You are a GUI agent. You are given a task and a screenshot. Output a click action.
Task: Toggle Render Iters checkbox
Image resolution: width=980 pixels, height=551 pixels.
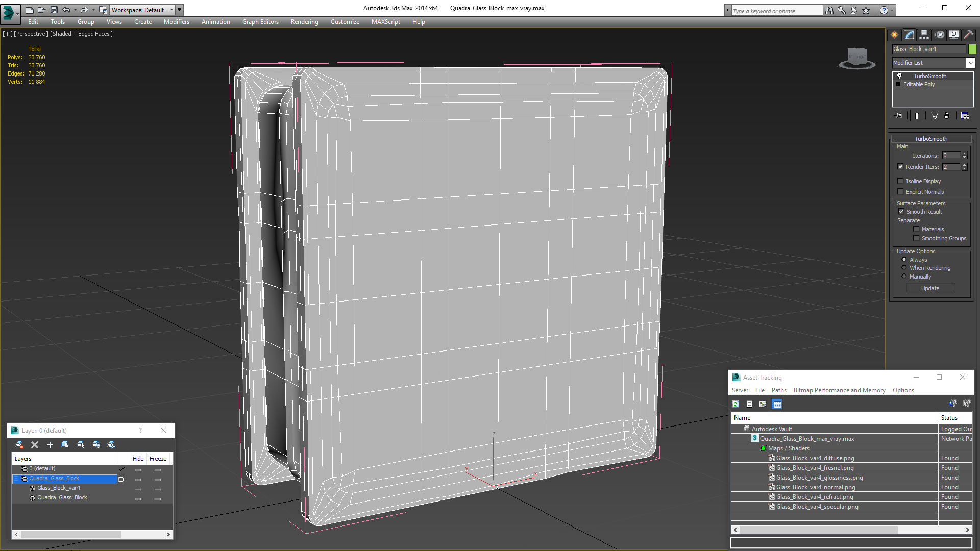900,167
